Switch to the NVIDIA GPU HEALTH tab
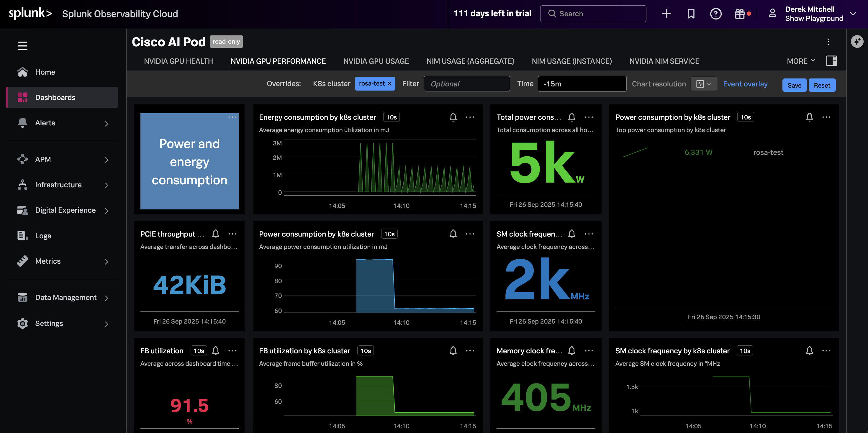The image size is (868, 433). [x=178, y=61]
